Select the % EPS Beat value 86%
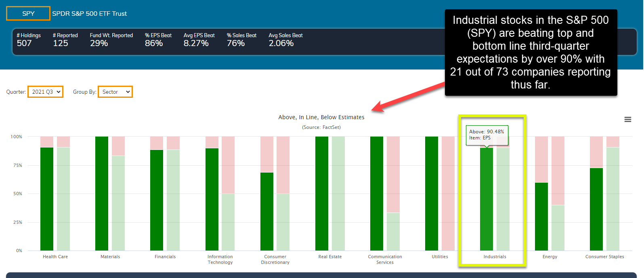The height and width of the screenshot is (278, 644). [x=154, y=43]
